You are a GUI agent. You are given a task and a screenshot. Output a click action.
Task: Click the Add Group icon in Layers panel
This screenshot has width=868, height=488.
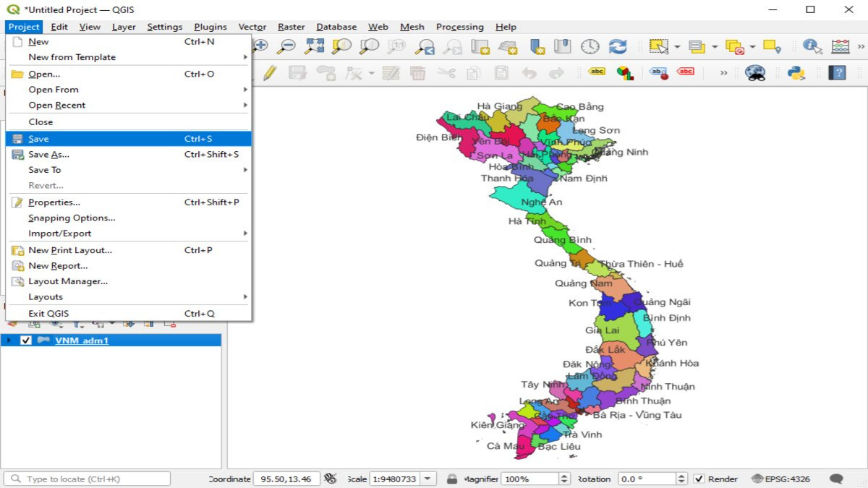click(33, 325)
